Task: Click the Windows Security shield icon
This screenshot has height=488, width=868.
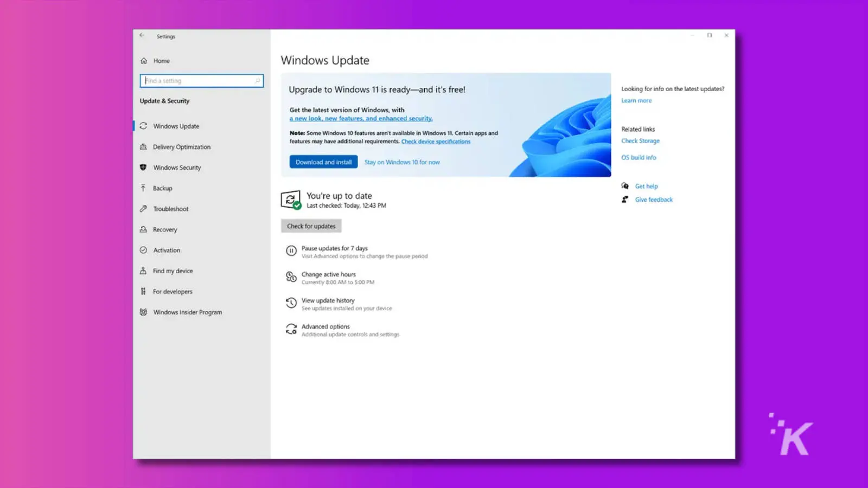Action: click(x=143, y=168)
